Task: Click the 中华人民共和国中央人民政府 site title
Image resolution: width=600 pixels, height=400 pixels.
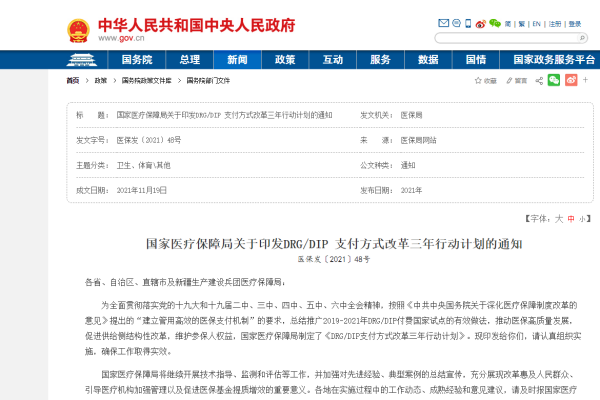Action: pos(197,25)
